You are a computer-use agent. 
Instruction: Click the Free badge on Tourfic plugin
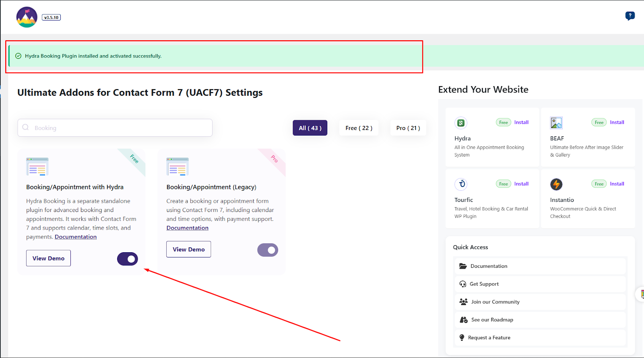tap(503, 184)
